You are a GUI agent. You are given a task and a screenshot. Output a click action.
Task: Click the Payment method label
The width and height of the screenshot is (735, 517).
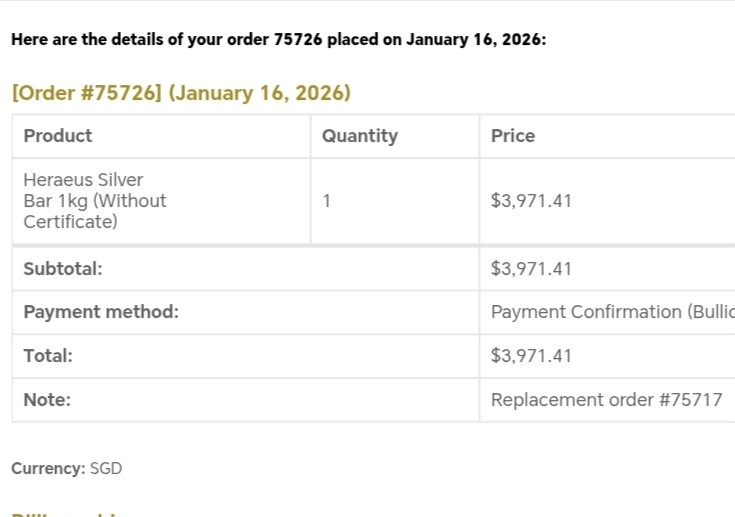point(101,312)
